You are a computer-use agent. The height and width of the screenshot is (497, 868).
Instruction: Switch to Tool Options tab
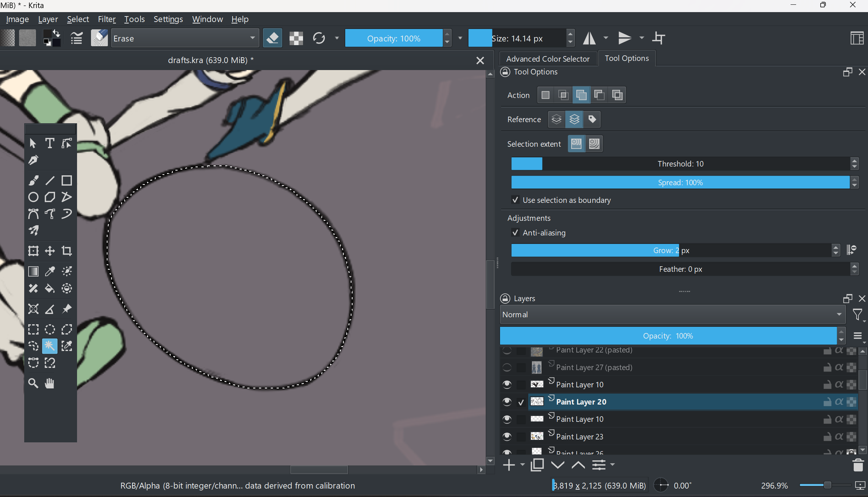pyautogui.click(x=627, y=58)
